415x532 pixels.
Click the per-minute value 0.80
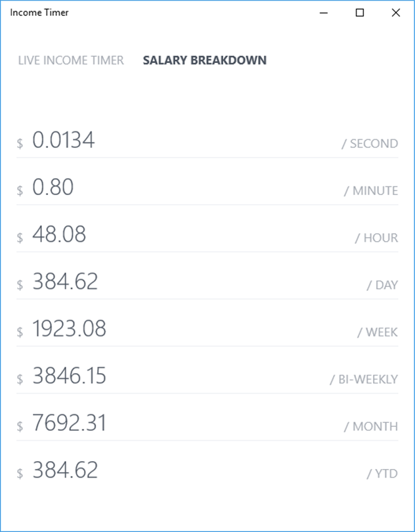(x=53, y=187)
